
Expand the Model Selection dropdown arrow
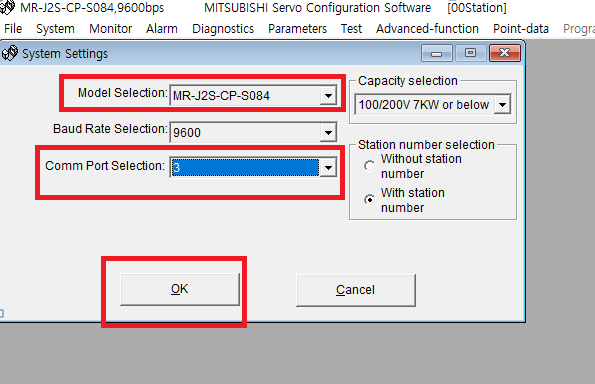pos(328,95)
